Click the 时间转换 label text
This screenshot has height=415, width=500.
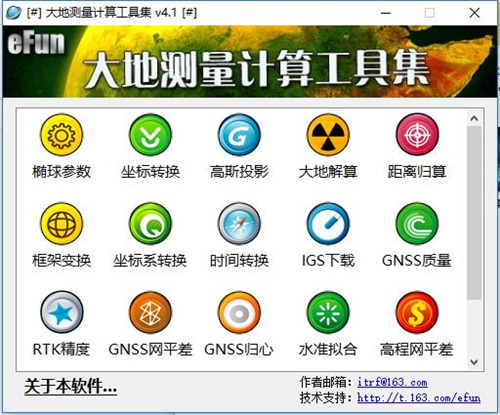tap(239, 260)
